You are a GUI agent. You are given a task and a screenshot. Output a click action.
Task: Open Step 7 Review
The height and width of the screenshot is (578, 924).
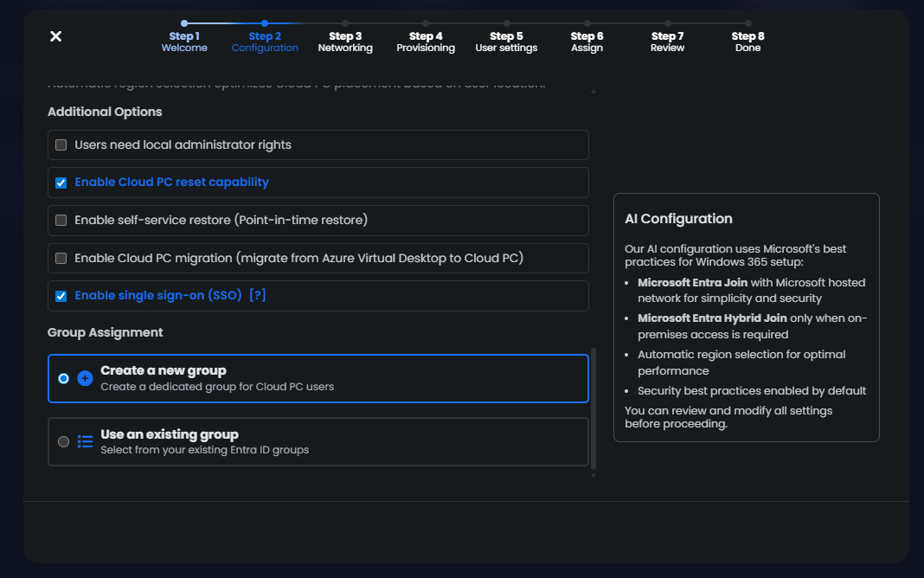pos(667,42)
